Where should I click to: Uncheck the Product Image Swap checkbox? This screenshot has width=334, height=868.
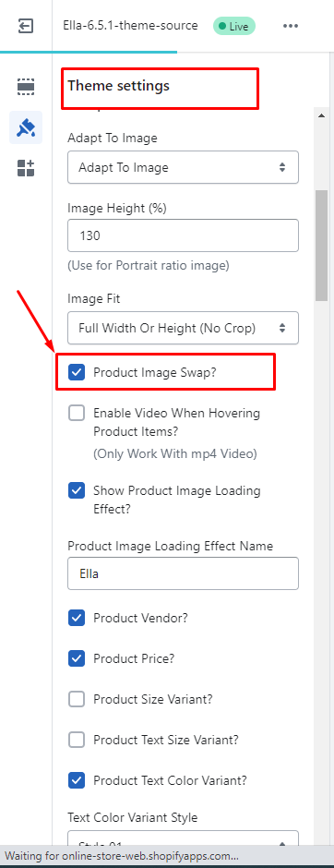click(x=77, y=372)
